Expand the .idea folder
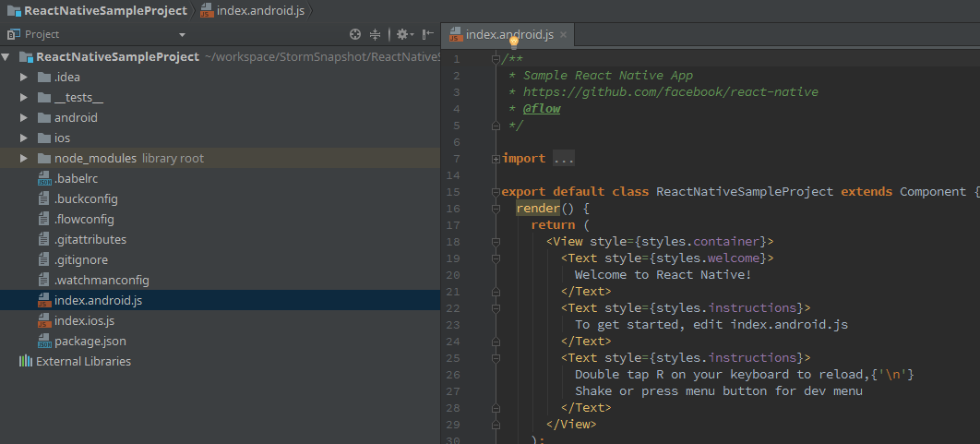 point(24,78)
